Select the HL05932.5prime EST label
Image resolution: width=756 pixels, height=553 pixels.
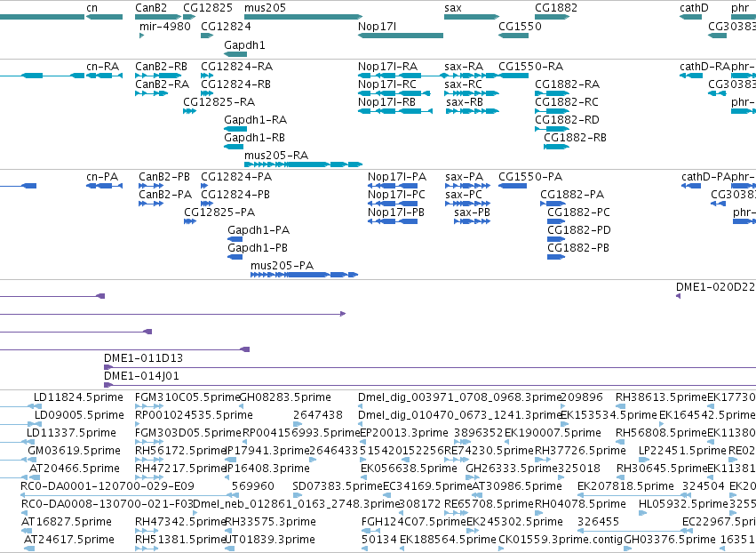683,504
